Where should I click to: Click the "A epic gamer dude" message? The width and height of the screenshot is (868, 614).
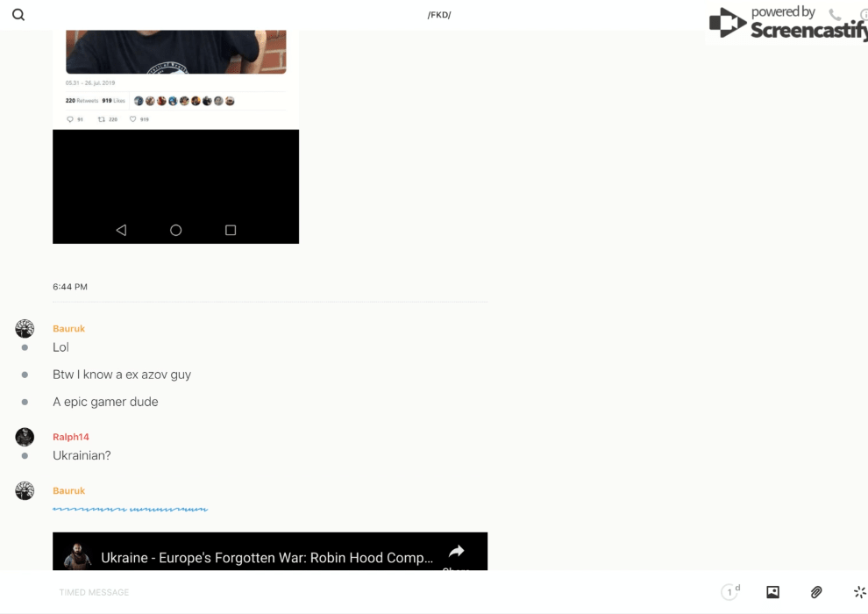click(x=105, y=402)
